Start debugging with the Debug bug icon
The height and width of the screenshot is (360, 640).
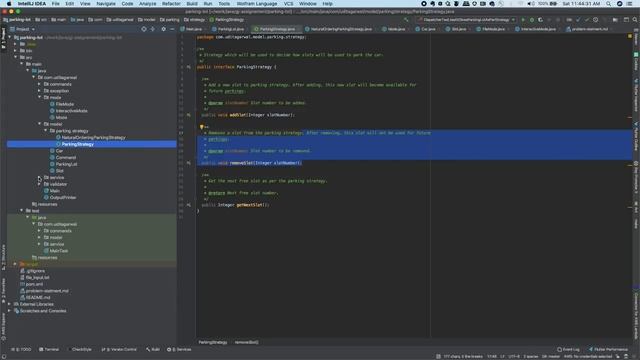coord(531,20)
